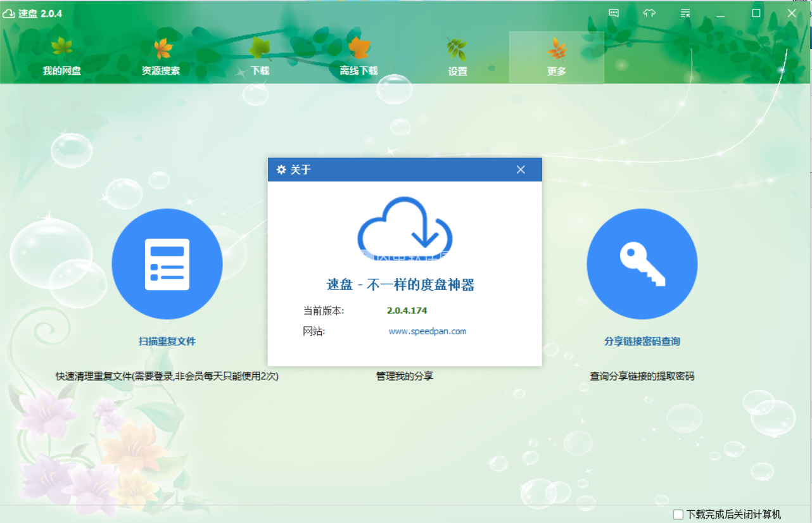Click the 快速清理重复文件 description text
This screenshot has height=523, width=812.
[167, 376]
